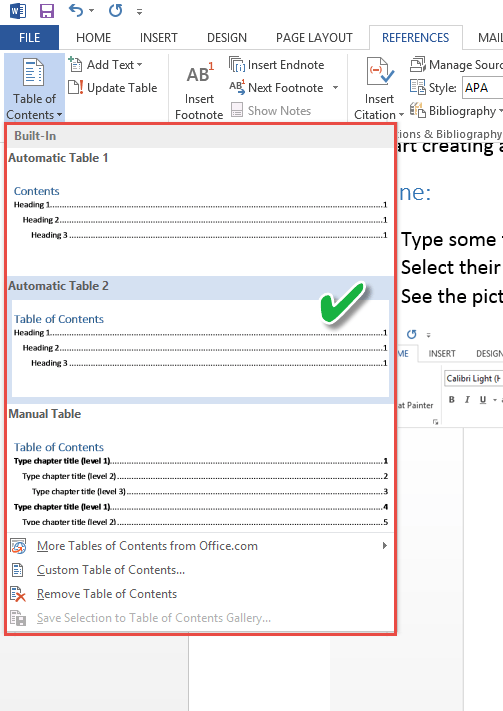Screen dimensions: 503x711
Task: Open the citation Style box showing APA
Action: pos(483,88)
